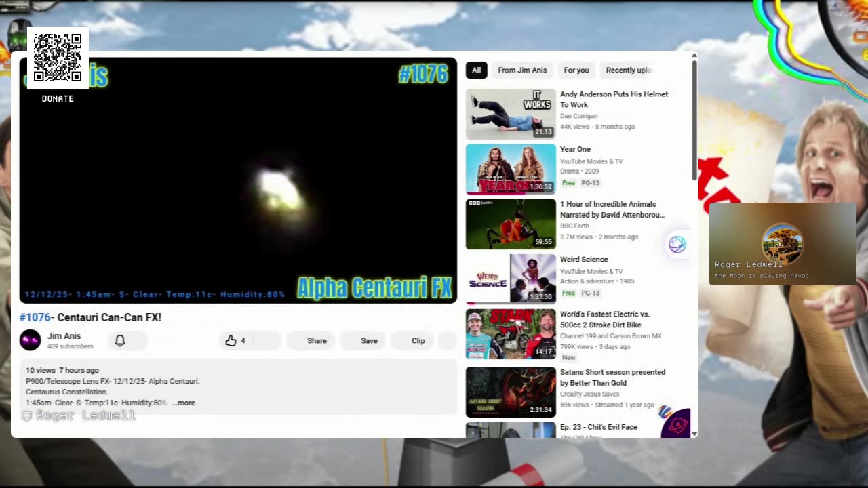
Task: Click the 10 views 7 hours ago text
Action: click(x=62, y=370)
